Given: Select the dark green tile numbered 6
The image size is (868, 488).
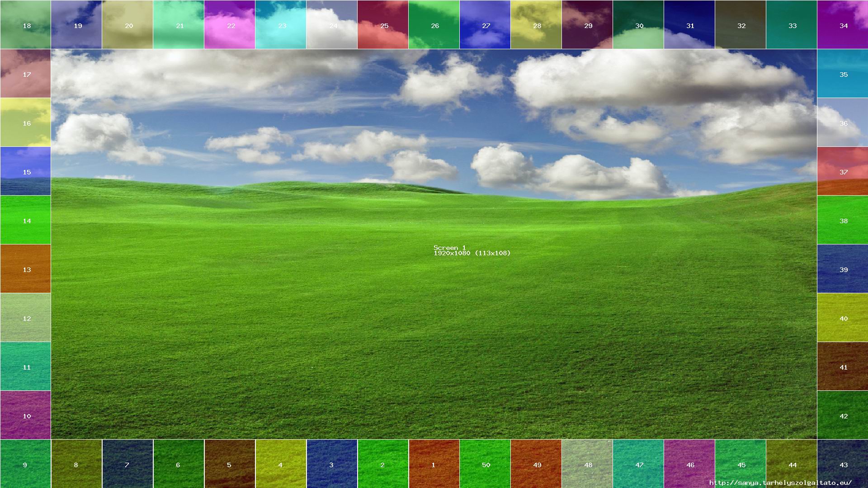Looking at the screenshot, I should (x=179, y=464).
